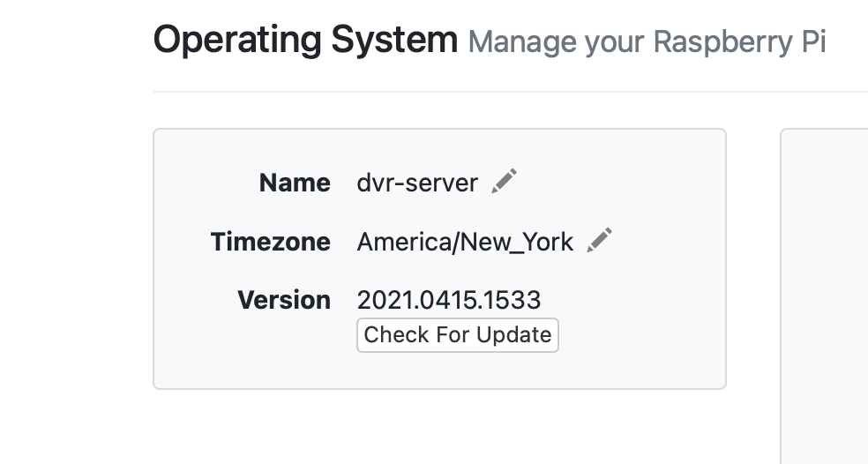Screen dimensions: 868x464
Task: Click the divider line under the heading
Action: click(510, 92)
